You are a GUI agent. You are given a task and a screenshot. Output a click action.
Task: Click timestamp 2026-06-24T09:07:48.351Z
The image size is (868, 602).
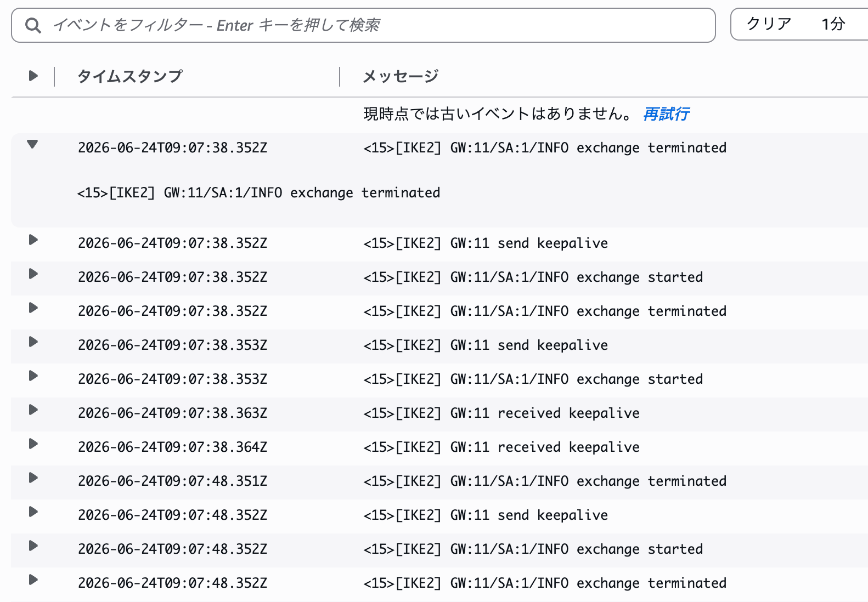point(172,481)
